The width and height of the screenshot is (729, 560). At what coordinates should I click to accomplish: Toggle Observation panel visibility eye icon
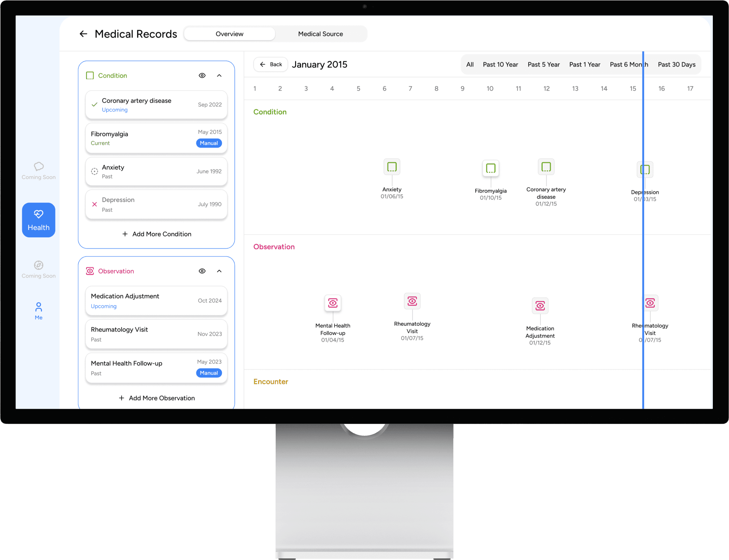point(202,271)
